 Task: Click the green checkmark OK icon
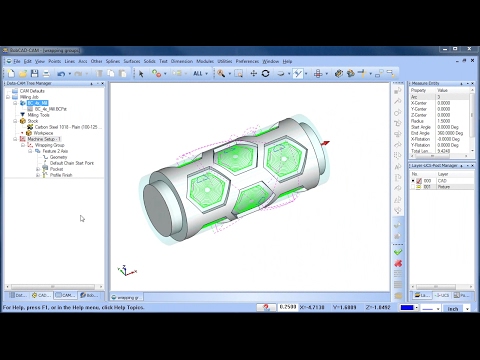coord(398,252)
